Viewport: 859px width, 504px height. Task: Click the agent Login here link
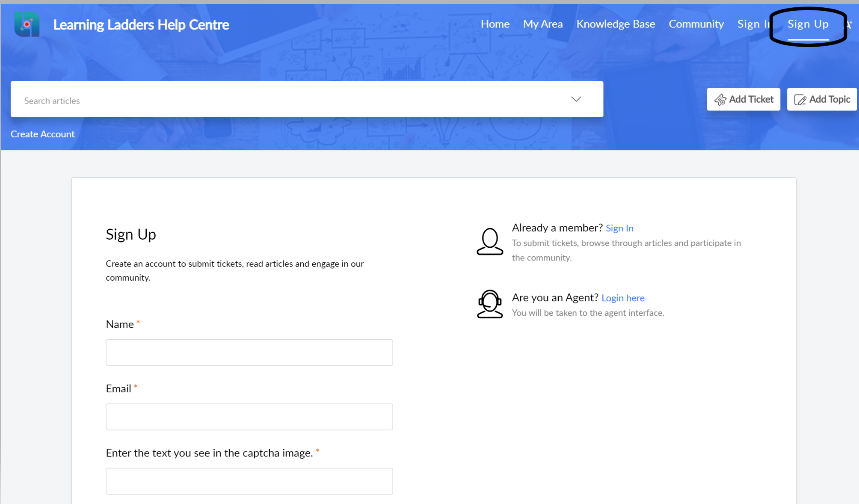click(x=623, y=298)
